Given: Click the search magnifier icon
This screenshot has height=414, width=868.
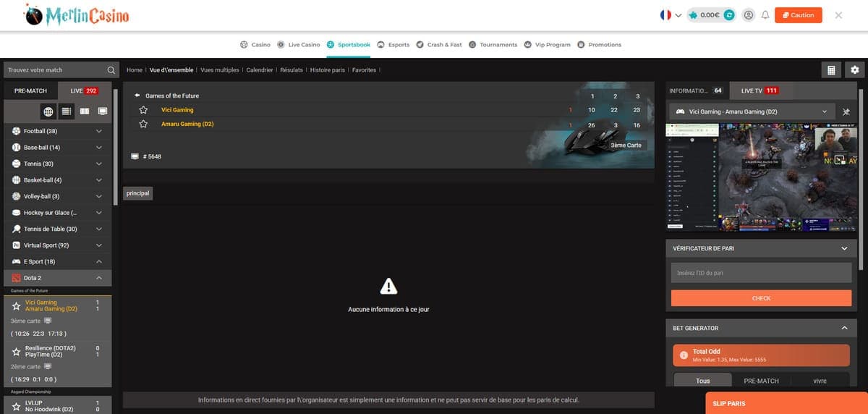Looking at the screenshot, I should 111,70.
